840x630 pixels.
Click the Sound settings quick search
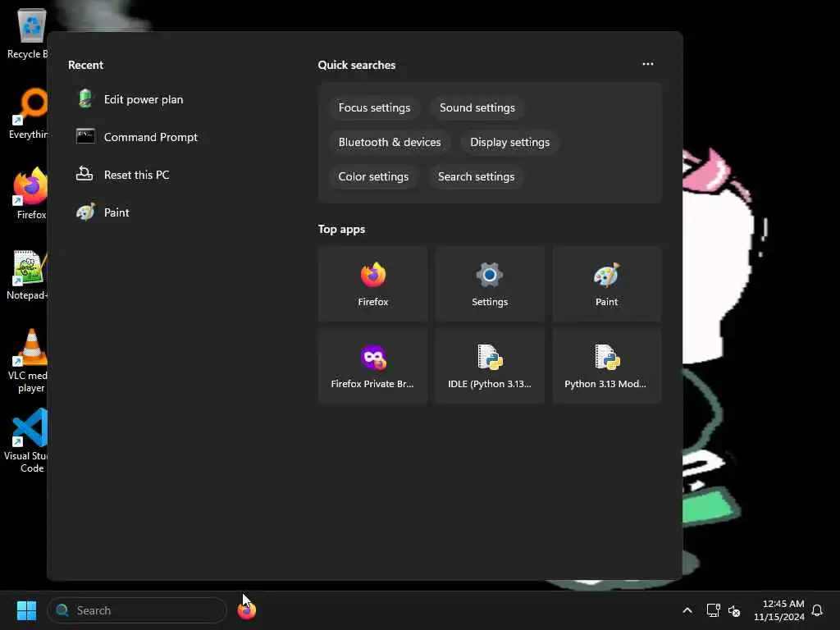pyautogui.click(x=477, y=107)
